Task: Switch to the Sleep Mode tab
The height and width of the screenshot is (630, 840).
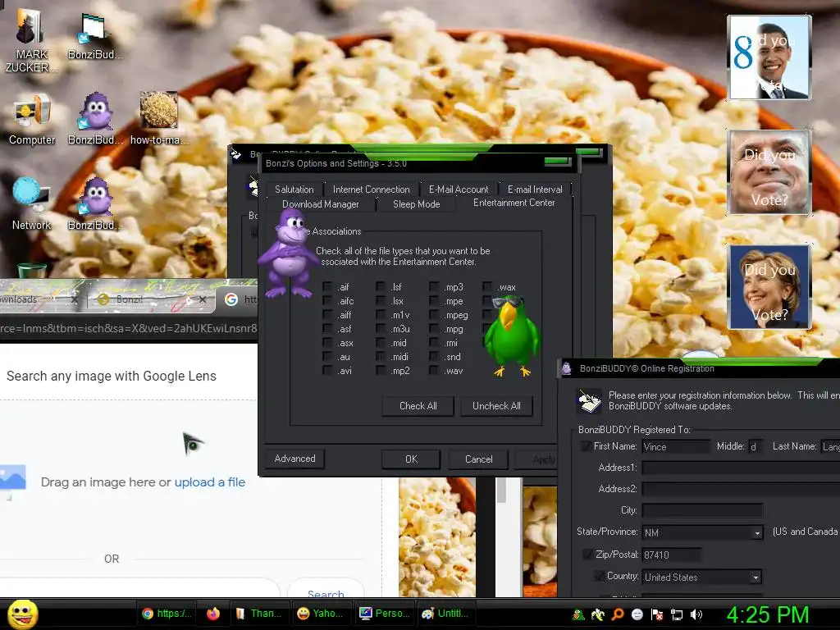Action: point(416,204)
